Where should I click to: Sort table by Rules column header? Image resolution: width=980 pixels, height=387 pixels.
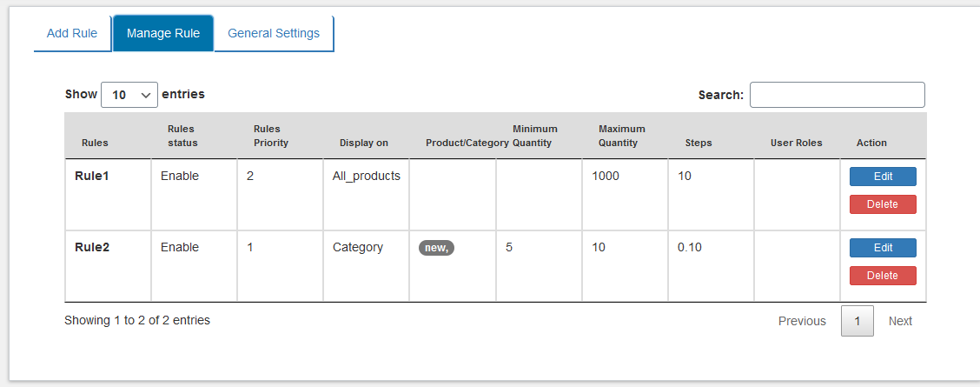[95, 143]
